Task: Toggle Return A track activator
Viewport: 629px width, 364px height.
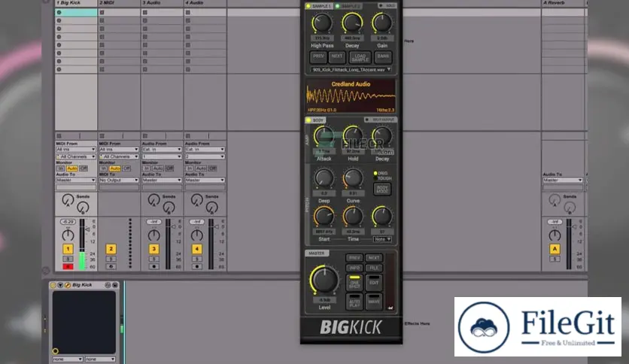Action: pyautogui.click(x=555, y=249)
